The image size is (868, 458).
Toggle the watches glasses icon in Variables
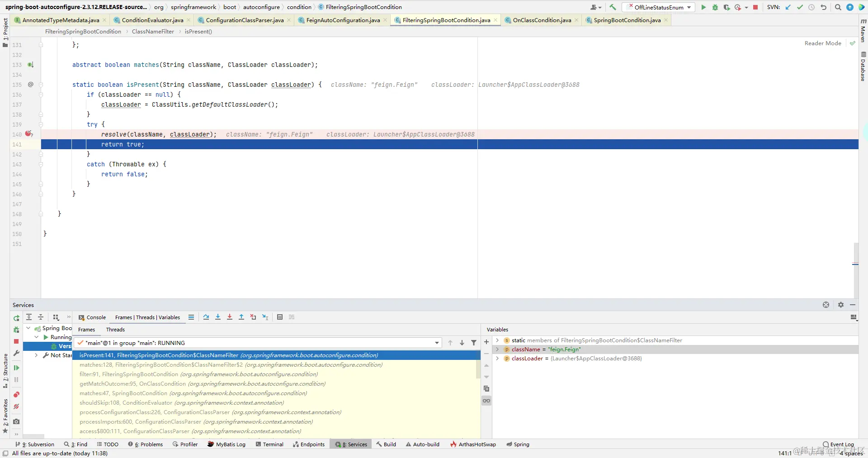[486, 401]
